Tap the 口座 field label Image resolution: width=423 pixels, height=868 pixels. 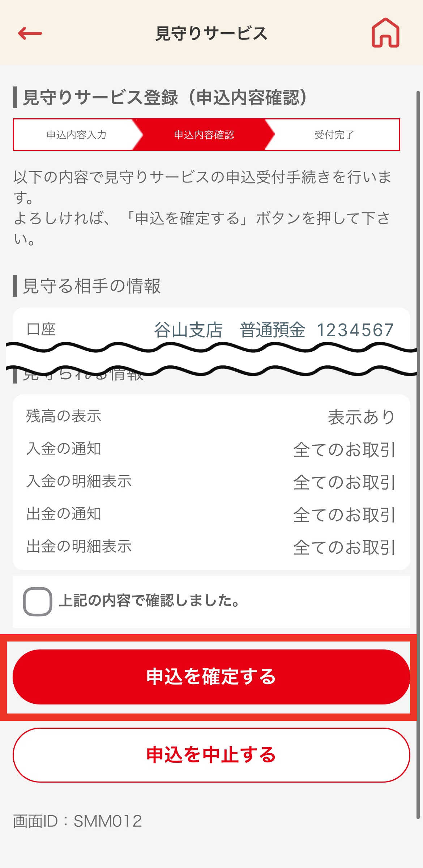41,330
